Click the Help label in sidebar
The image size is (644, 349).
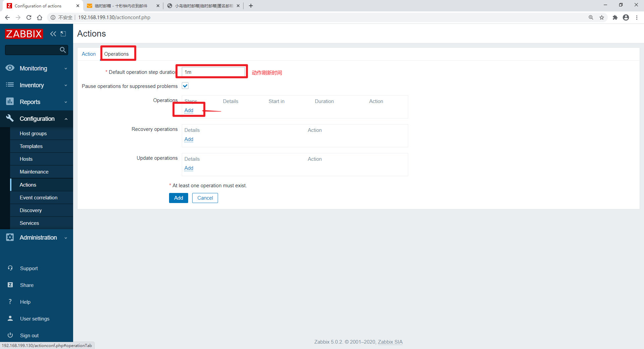tap(25, 302)
